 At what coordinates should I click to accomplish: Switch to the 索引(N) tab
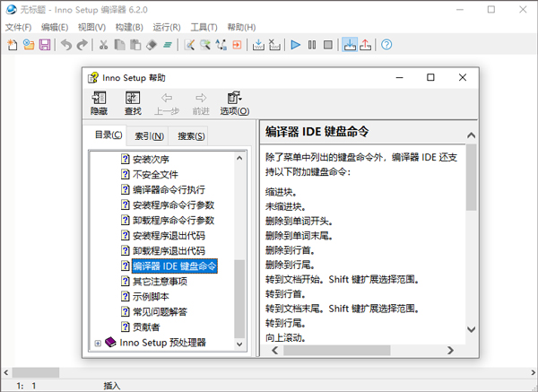(149, 136)
